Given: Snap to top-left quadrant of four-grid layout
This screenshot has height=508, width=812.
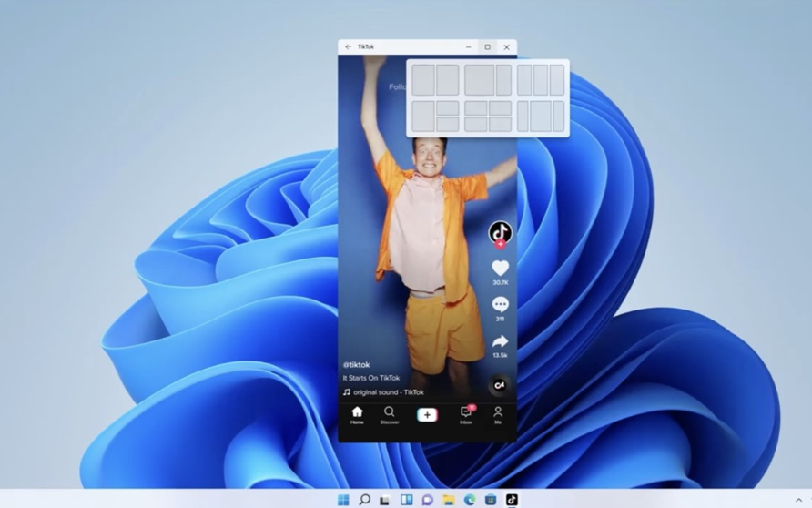Looking at the screenshot, I should click(x=476, y=108).
